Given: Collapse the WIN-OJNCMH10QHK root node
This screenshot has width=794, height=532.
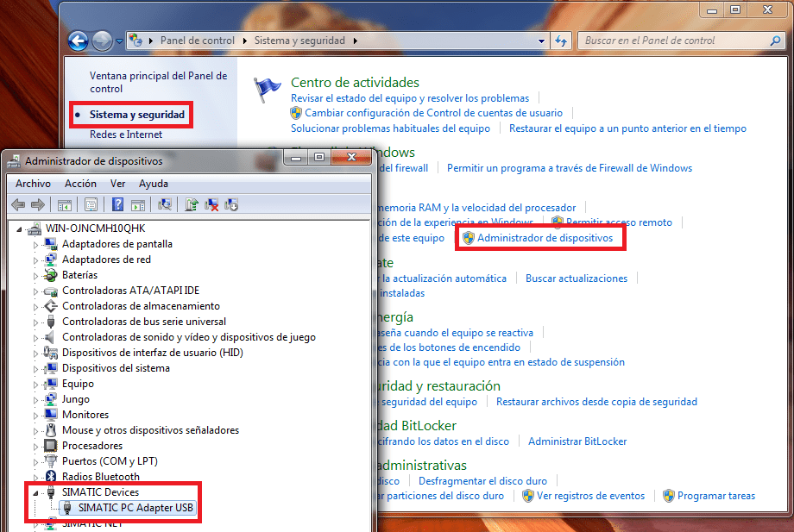Looking at the screenshot, I should [x=19, y=229].
